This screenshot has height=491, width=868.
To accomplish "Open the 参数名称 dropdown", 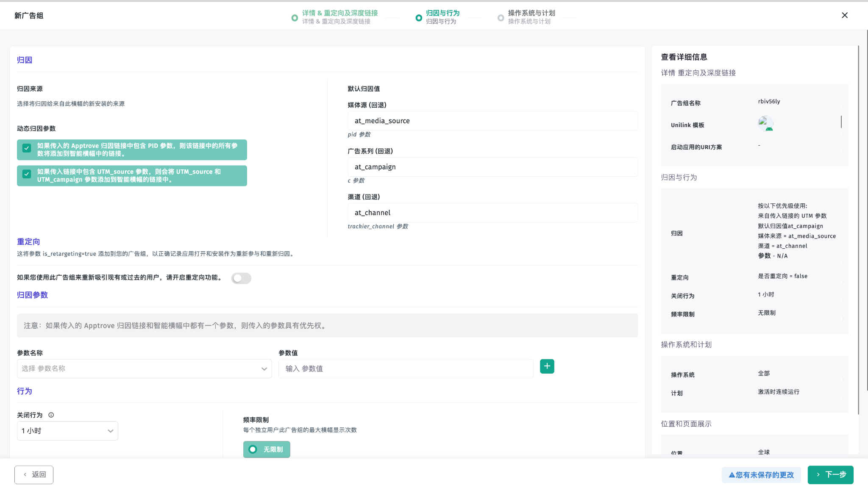I will point(144,369).
